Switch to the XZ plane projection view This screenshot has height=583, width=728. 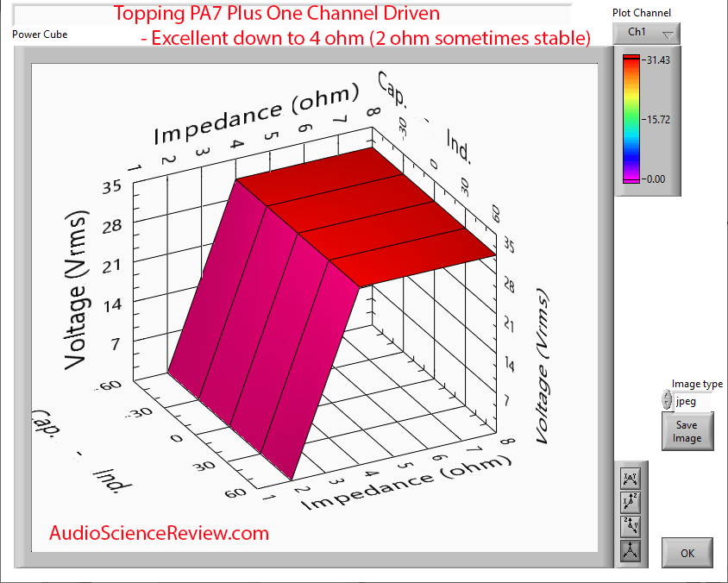630,502
